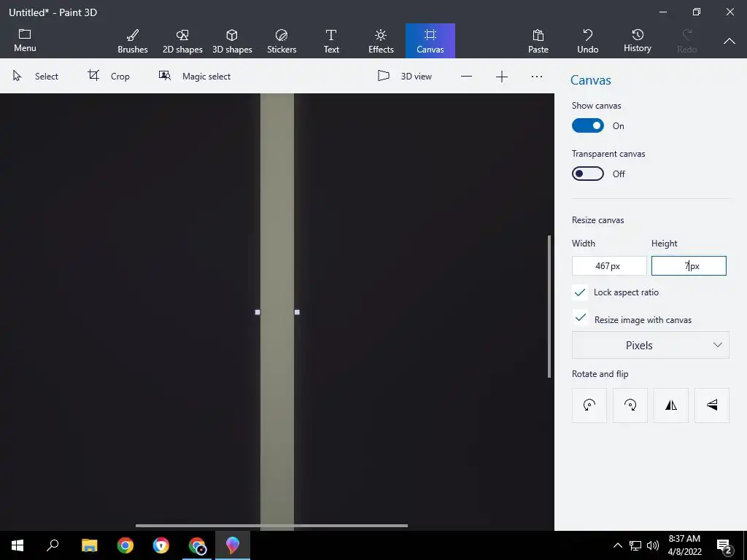Screen dimensions: 747x560
Task: Click the Height input field
Action: tap(689, 265)
